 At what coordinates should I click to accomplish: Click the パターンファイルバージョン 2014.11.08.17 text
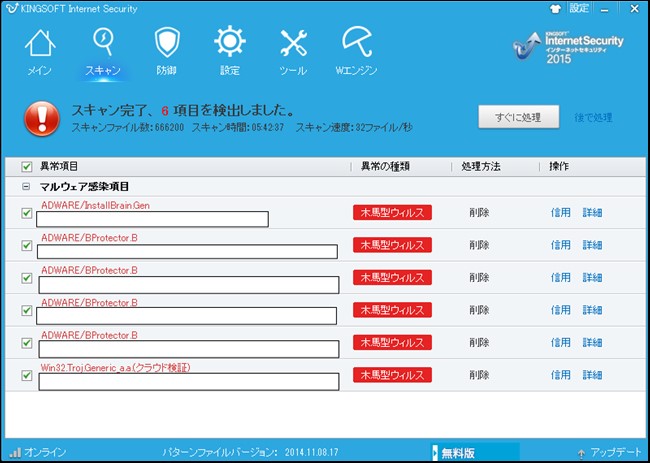coord(250,452)
